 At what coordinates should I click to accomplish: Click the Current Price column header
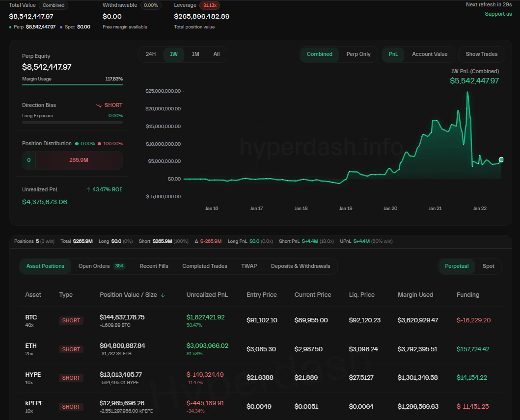(313, 295)
